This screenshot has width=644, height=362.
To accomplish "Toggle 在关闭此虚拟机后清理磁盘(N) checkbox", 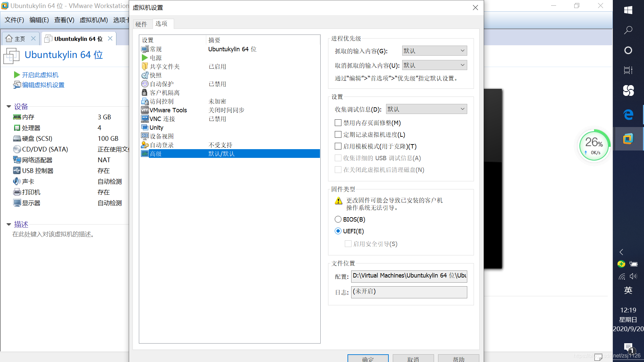I will (338, 170).
